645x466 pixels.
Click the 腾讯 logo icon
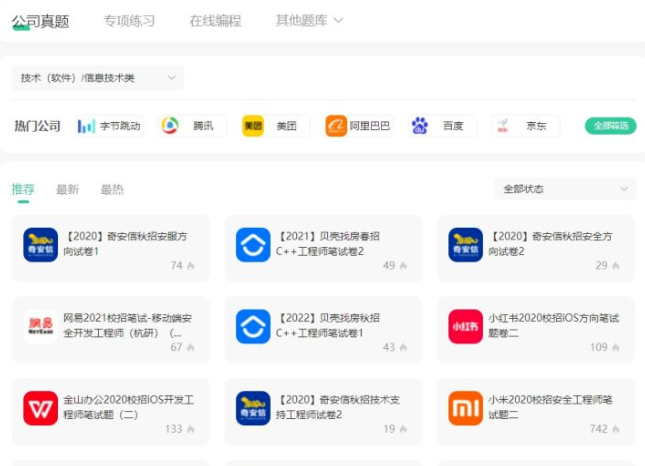170,126
